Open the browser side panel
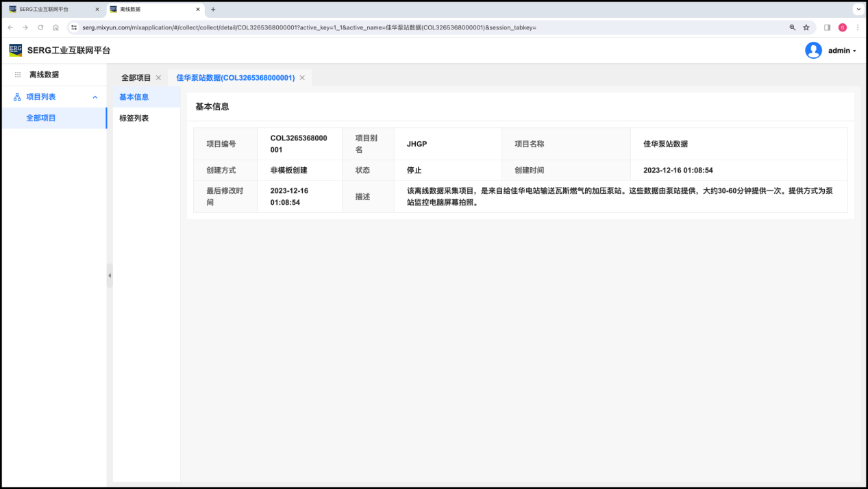 click(827, 27)
